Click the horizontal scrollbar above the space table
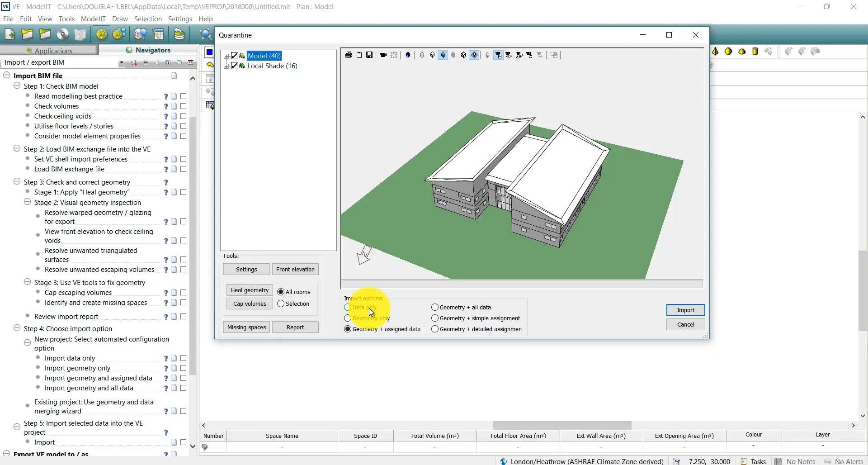This screenshot has height=465, width=868. pyautogui.click(x=561, y=425)
